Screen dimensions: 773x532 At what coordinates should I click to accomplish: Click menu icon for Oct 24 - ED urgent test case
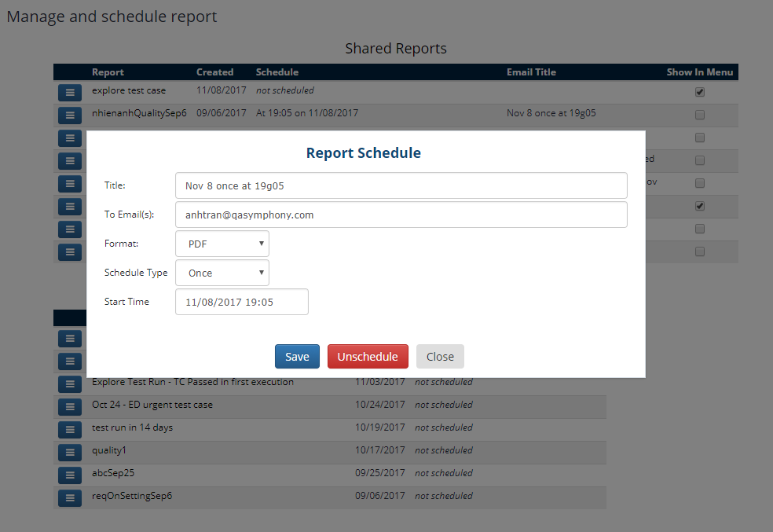[x=70, y=406]
